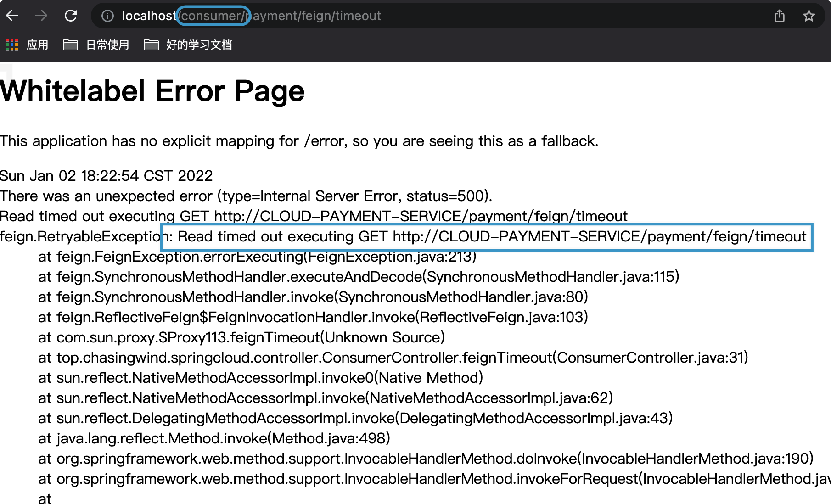Click the SynchronousMethodHandler.executeAndDecode stack line

tap(359, 277)
